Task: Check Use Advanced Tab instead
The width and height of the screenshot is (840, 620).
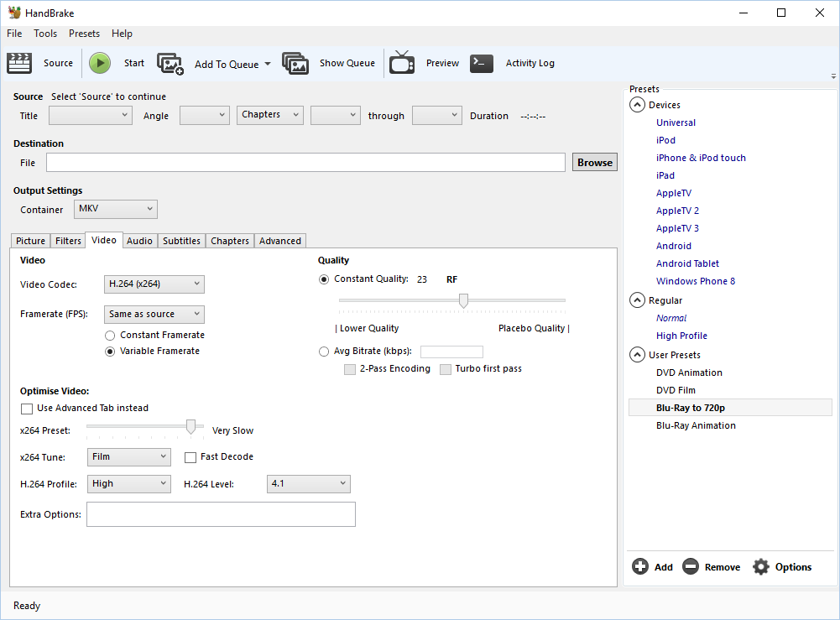Action: click(x=27, y=409)
